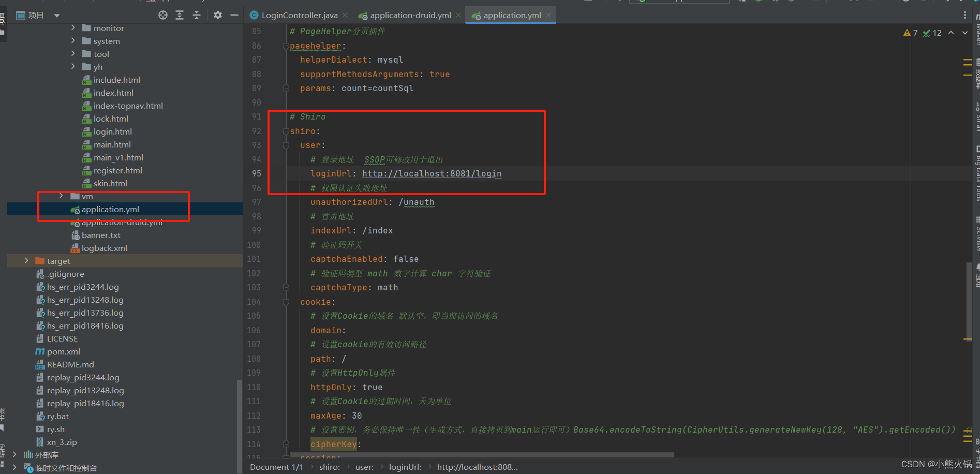The image size is (980, 474).
Task: Expand the yh folder
Action: point(73,66)
